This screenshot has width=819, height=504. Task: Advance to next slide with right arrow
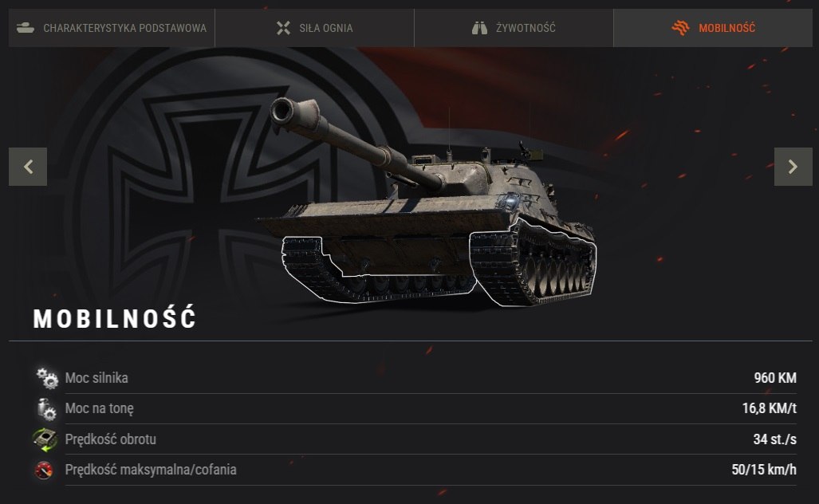[x=793, y=167]
